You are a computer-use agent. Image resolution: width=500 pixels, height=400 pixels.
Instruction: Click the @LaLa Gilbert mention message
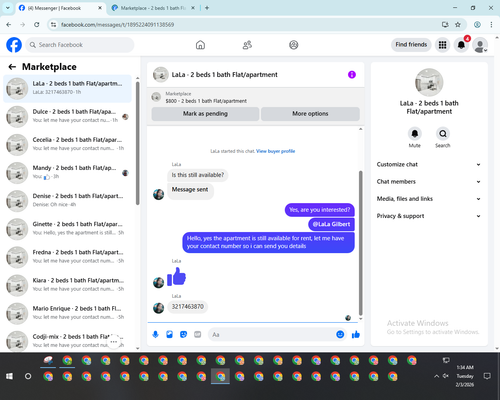(331, 224)
